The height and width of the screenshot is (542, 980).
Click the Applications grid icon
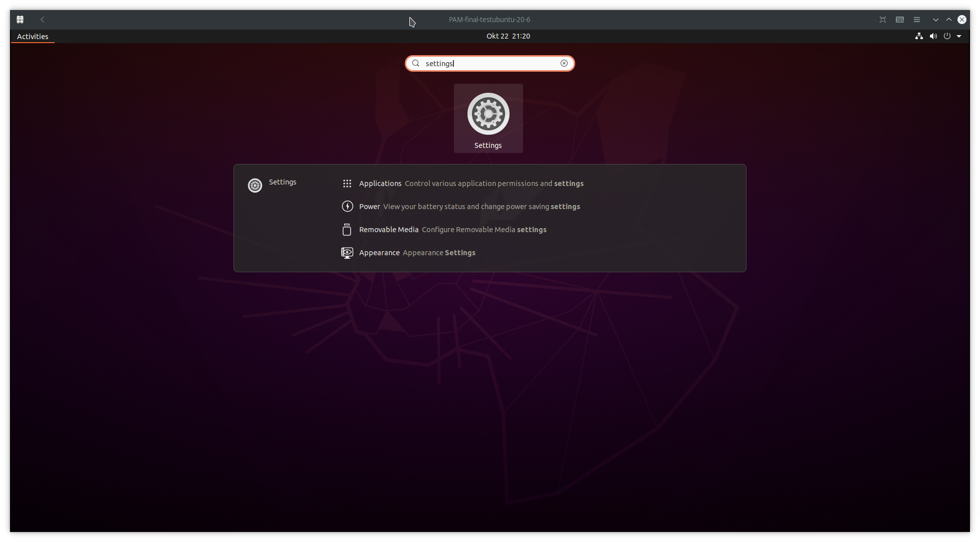coord(347,184)
